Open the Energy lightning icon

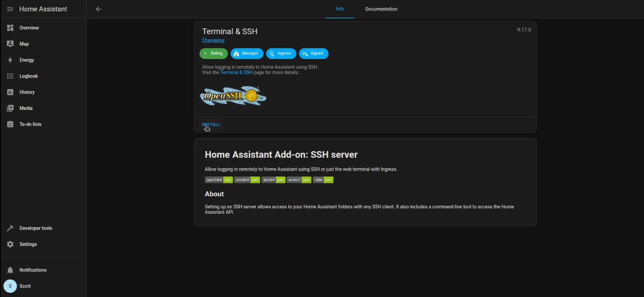[10, 60]
